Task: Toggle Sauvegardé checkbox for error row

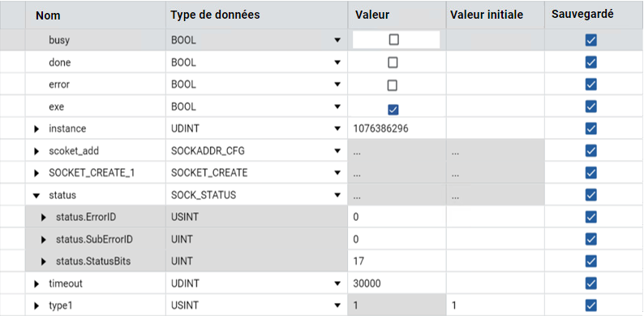Action: coord(591,84)
